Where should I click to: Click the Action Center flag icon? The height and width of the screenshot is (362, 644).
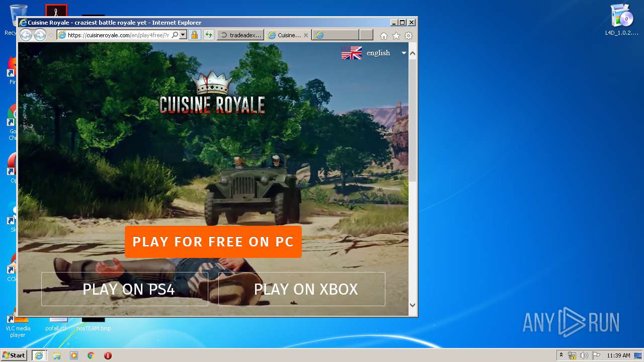pyautogui.click(x=596, y=355)
